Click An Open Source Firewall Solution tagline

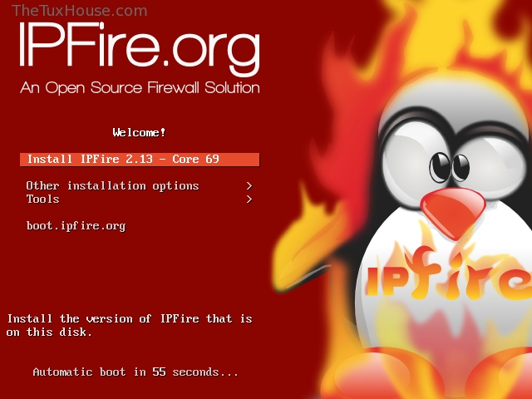tap(140, 87)
